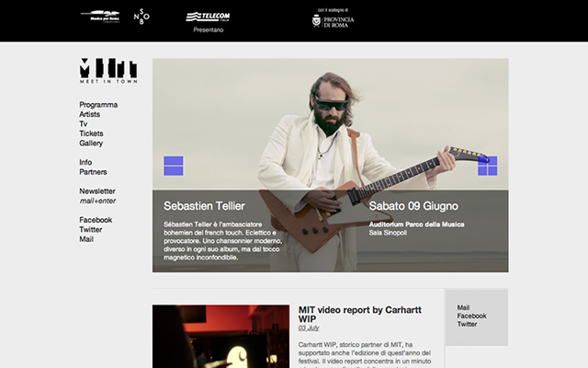Go to previous slide with left blue square
The width and height of the screenshot is (588, 368).
click(174, 166)
